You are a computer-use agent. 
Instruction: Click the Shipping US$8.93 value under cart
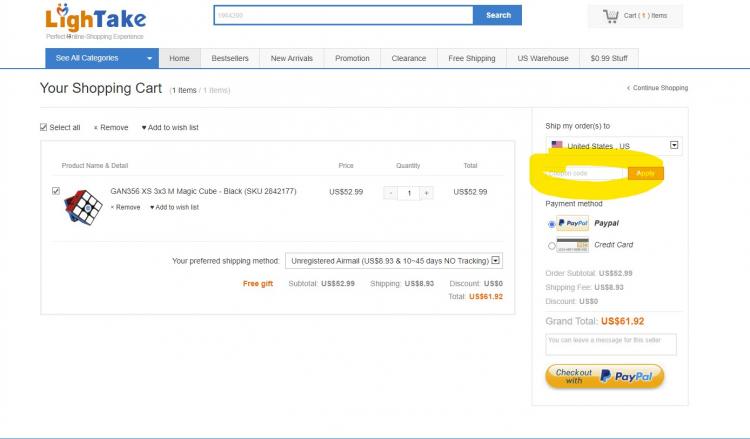[x=419, y=284]
